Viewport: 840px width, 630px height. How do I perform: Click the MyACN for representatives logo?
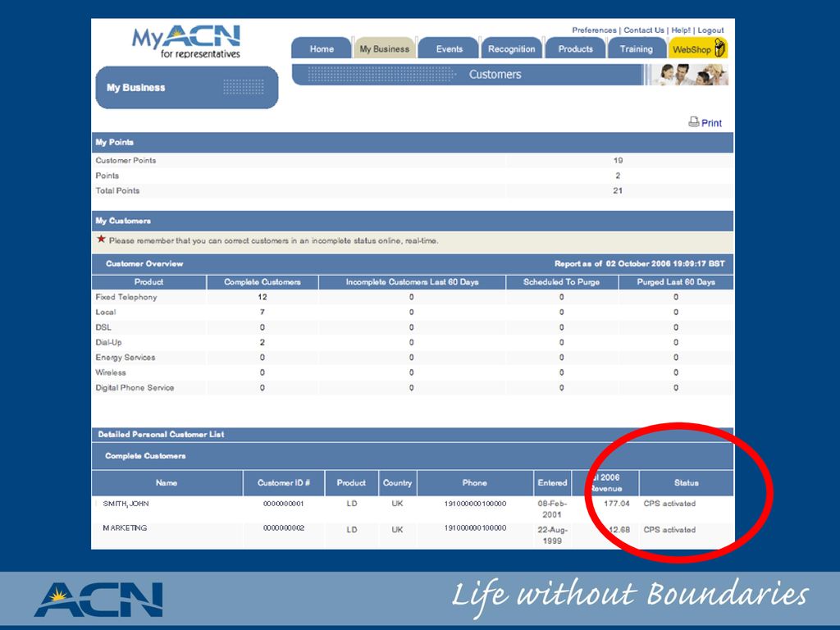click(186, 41)
